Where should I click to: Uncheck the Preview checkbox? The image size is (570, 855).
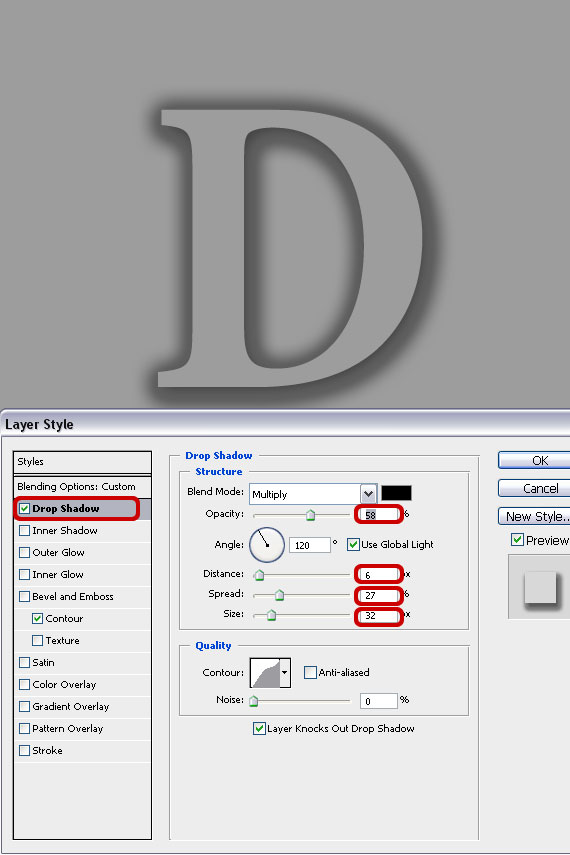(x=517, y=540)
